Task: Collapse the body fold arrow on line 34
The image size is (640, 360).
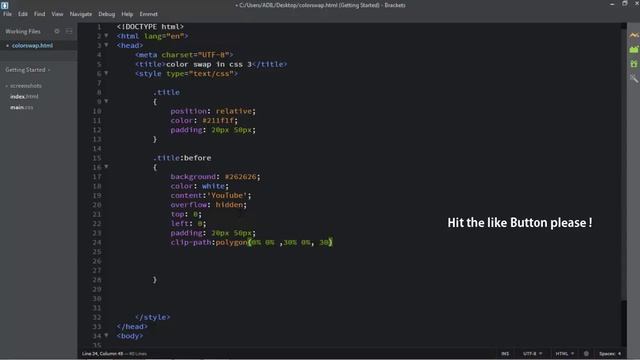Action: coord(106,336)
